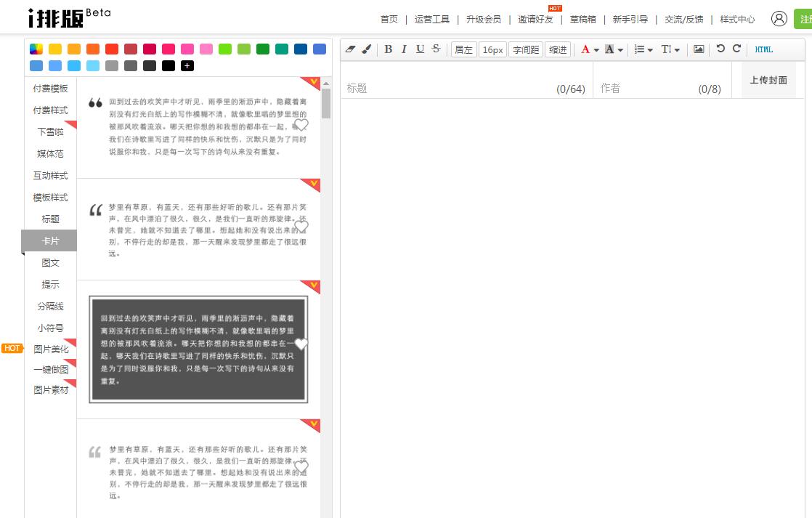Pick the bright green color swatch

click(x=225, y=49)
